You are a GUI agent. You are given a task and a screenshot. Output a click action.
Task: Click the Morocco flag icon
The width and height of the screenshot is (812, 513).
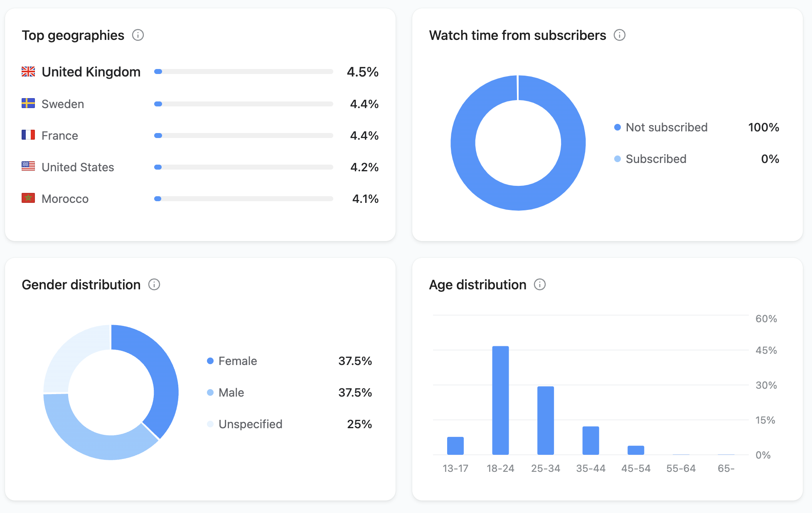pyautogui.click(x=28, y=198)
